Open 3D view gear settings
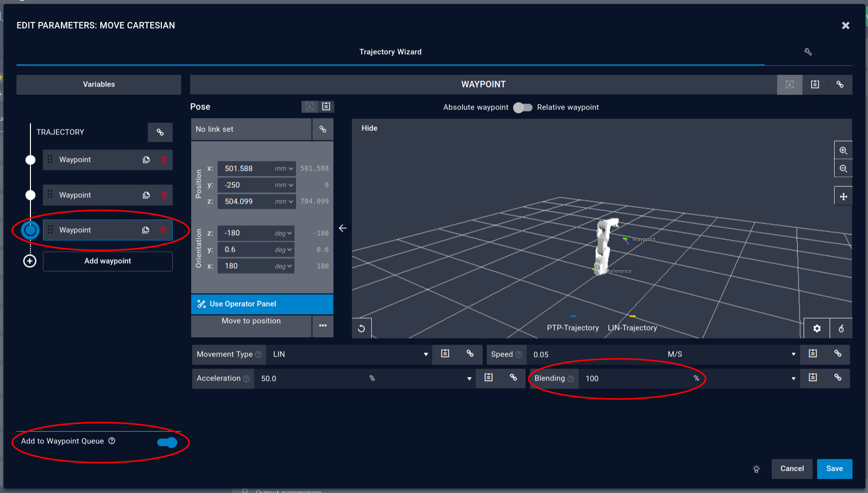The width and height of the screenshot is (868, 493). pos(817,329)
